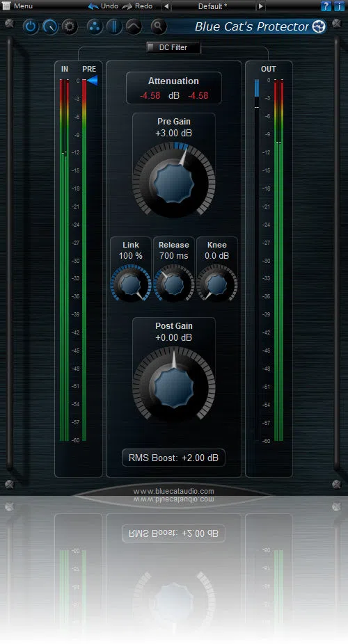Click the Blue Cat logo icon
Screen dimensions: 348x644
[x=319, y=26]
